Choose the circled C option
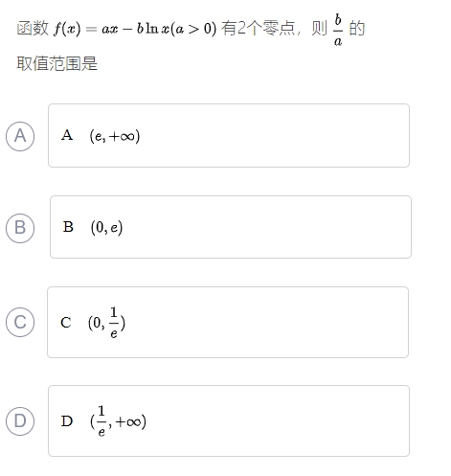This screenshot has width=451, height=476. [20, 322]
